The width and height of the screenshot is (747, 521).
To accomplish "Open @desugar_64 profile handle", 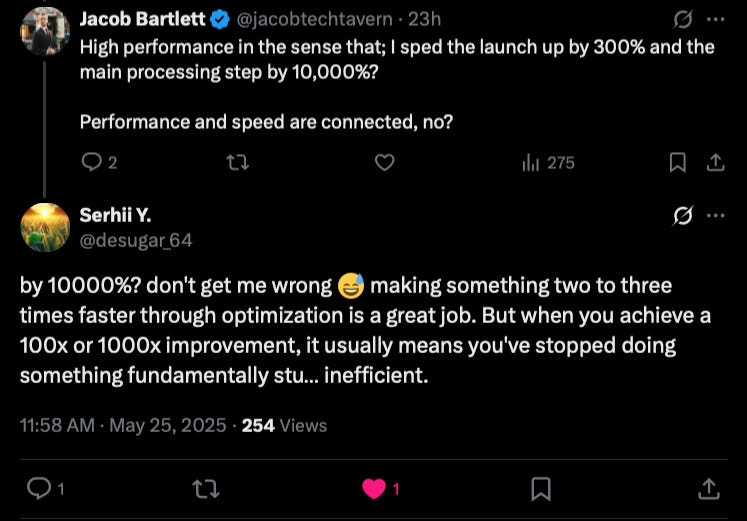I will 135,240.
